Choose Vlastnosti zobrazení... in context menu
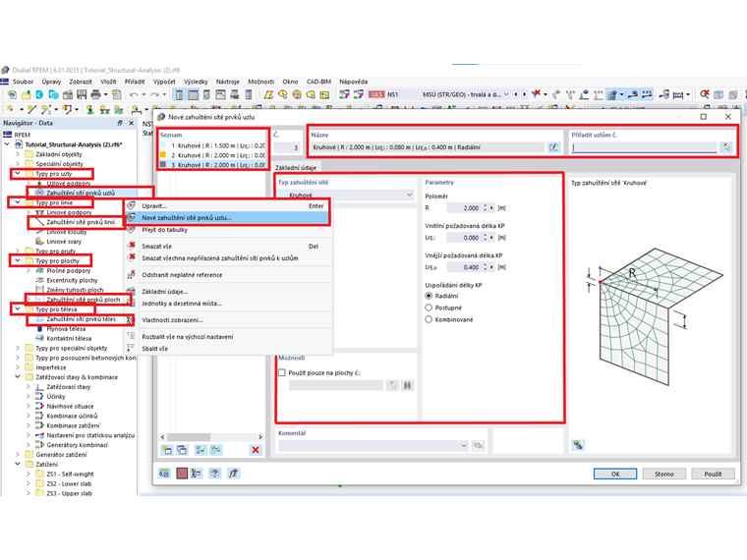This screenshot has width=747, height=560. point(229,320)
